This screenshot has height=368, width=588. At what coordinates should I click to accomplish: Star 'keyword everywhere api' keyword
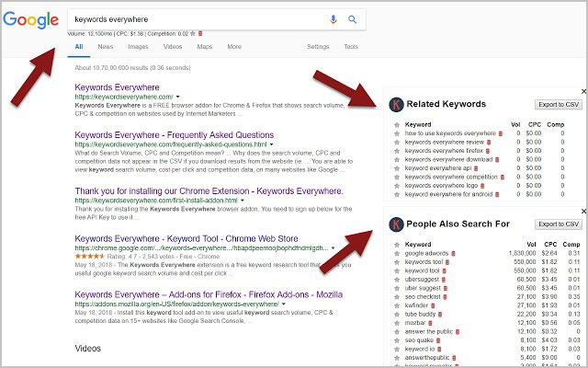[397, 168]
